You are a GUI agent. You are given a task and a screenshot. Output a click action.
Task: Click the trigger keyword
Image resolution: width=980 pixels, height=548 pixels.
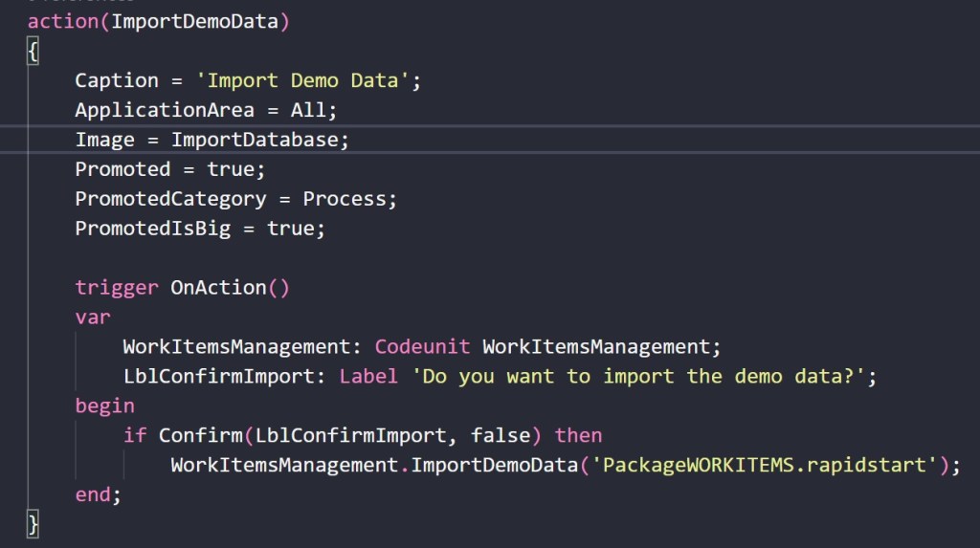117,288
